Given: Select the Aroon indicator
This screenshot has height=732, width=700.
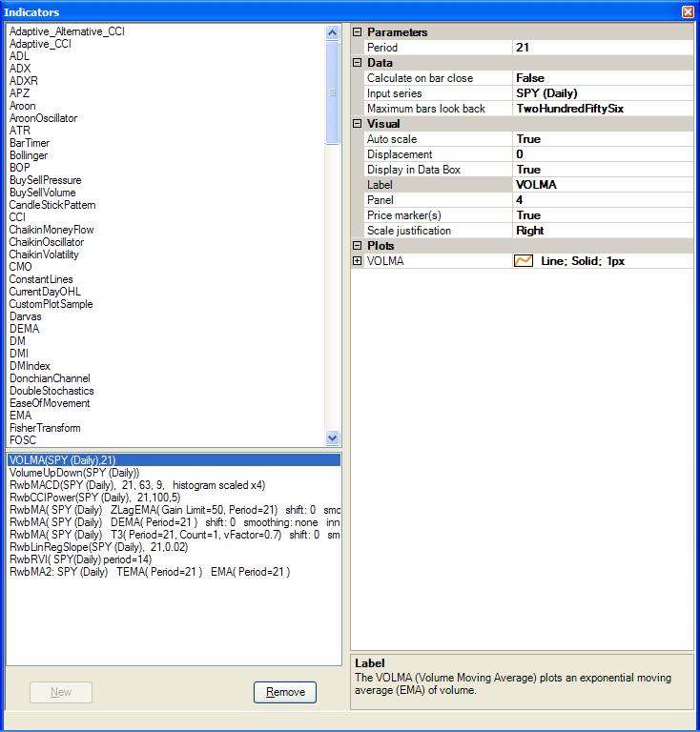Looking at the screenshot, I should pyautogui.click(x=23, y=106).
